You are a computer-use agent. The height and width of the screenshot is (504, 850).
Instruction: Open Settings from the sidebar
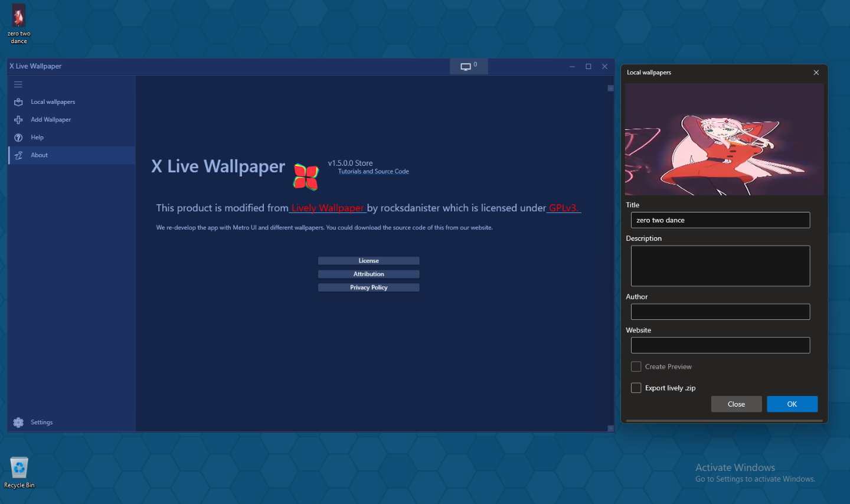(x=71, y=423)
